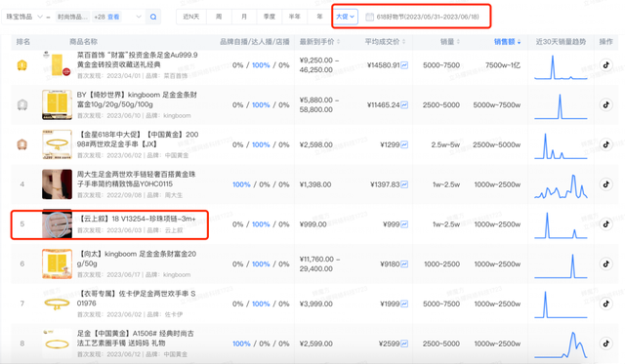Show price trend chart beside ¥11465.24
This screenshot has height=364, width=625.
tap(404, 104)
